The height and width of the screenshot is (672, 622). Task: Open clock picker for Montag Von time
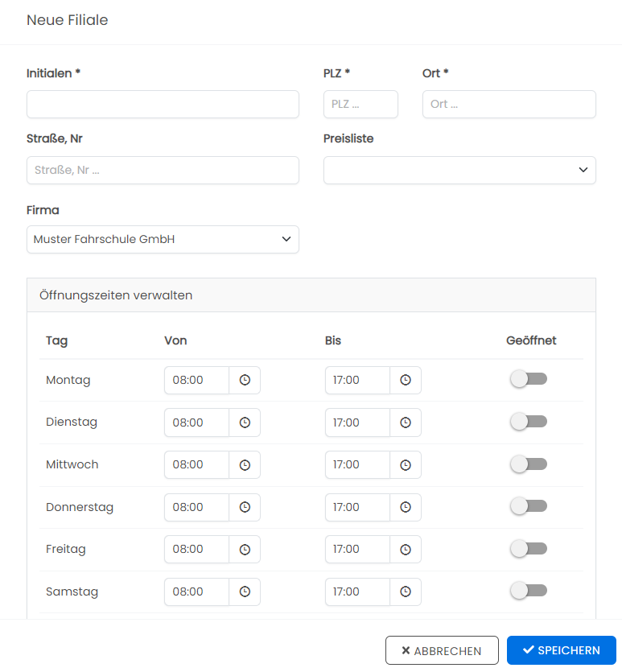click(245, 380)
